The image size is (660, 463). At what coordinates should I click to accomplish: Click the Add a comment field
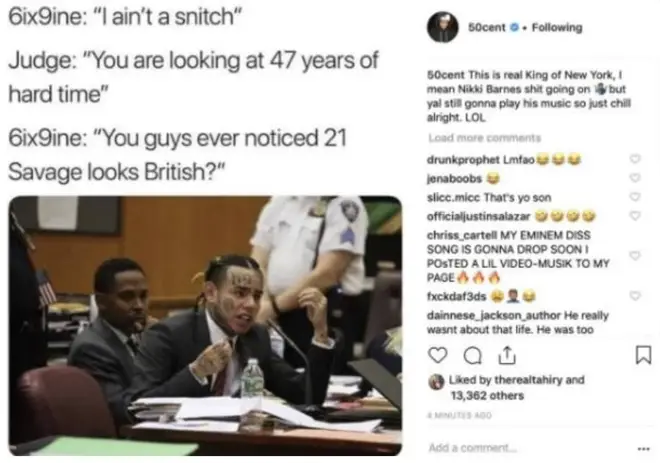526,448
